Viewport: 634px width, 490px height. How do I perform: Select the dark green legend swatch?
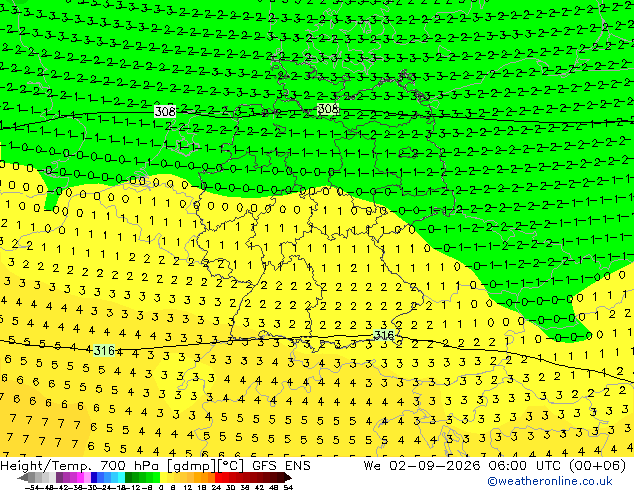click(129, 477)
